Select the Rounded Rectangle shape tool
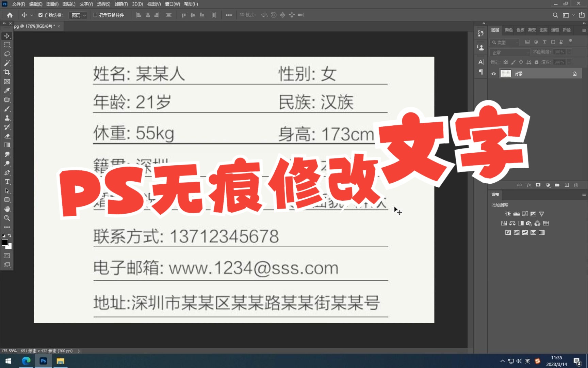588x368 pixels. 7,200
